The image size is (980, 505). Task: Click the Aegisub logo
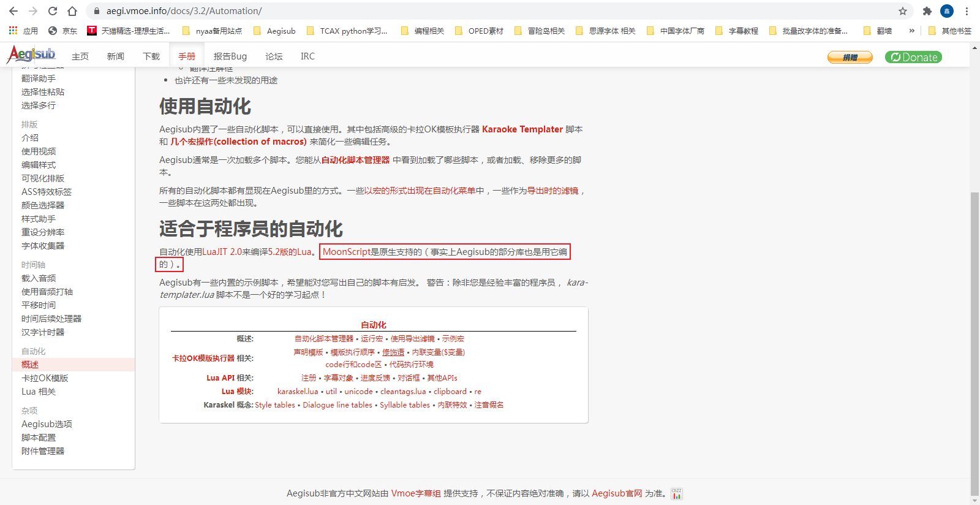[31, 55]
